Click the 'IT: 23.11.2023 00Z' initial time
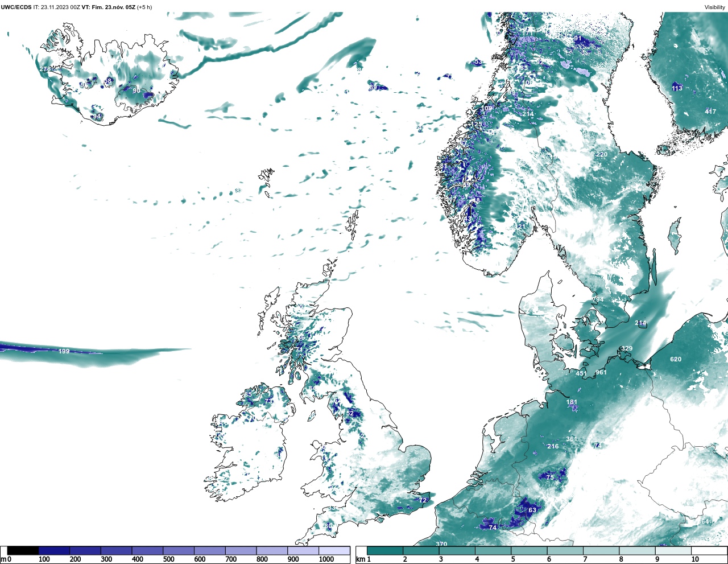 pos(57,7)
